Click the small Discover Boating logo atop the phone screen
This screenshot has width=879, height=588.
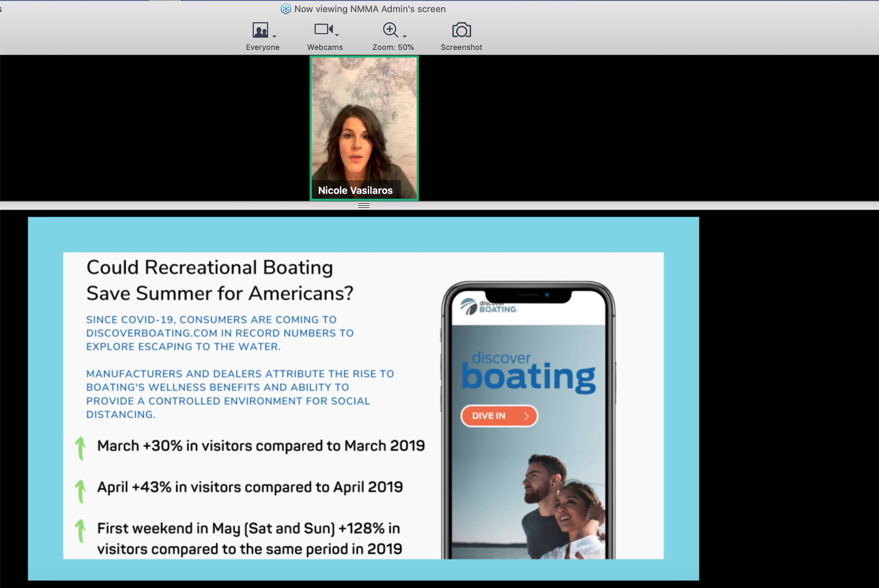pyautogui.click(x=489, y=306)
